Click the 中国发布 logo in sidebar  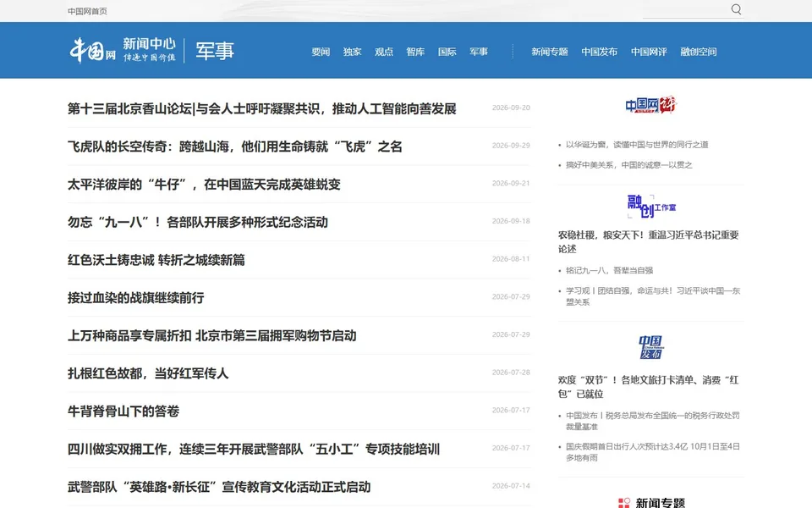[650, 347]
